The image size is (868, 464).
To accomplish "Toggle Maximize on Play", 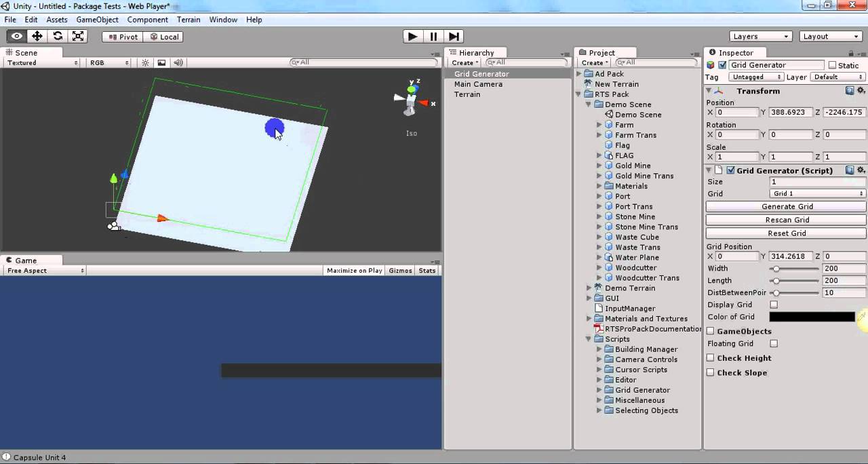I will 355,271.
